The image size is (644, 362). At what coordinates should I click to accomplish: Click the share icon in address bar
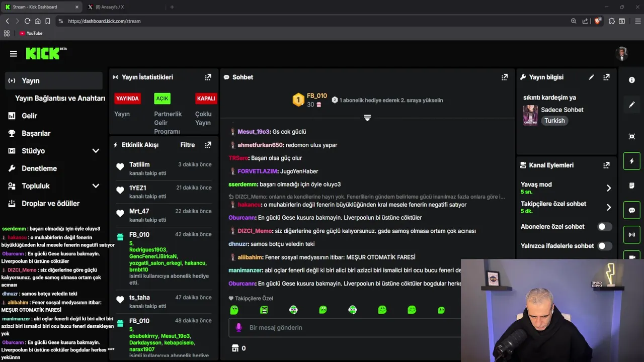(585, 21)
